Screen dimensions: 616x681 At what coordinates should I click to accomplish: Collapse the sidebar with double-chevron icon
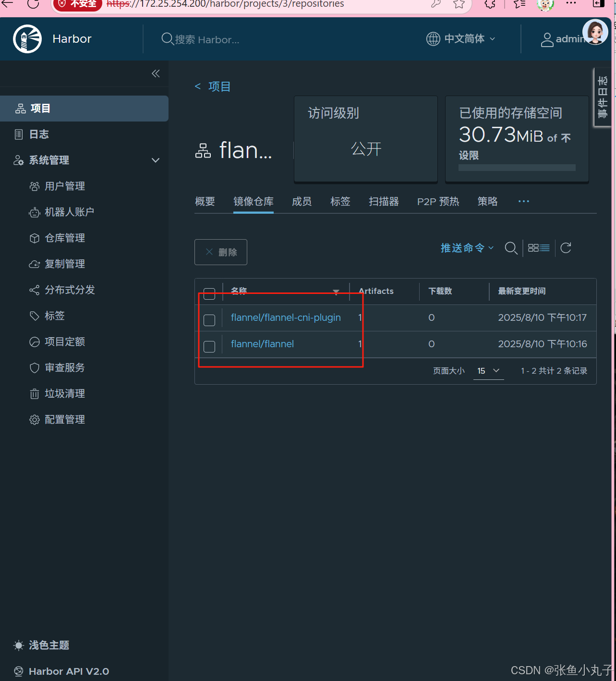(156, 73)
